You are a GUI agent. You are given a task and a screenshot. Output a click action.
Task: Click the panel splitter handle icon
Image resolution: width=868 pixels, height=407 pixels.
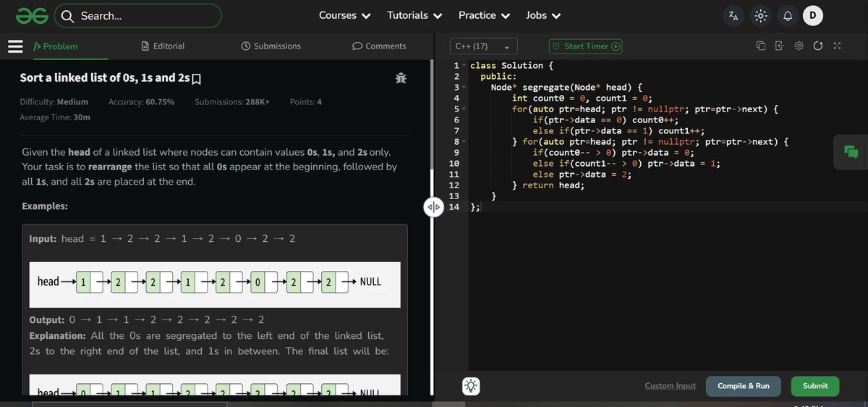click(433, 207)
